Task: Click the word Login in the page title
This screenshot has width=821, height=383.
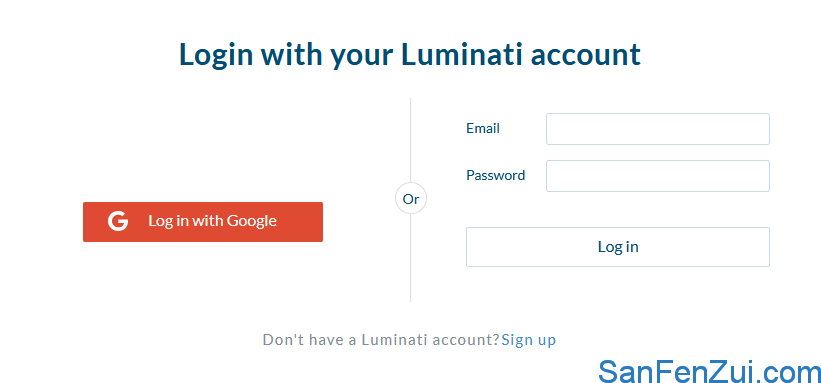Action: [216, 56]
